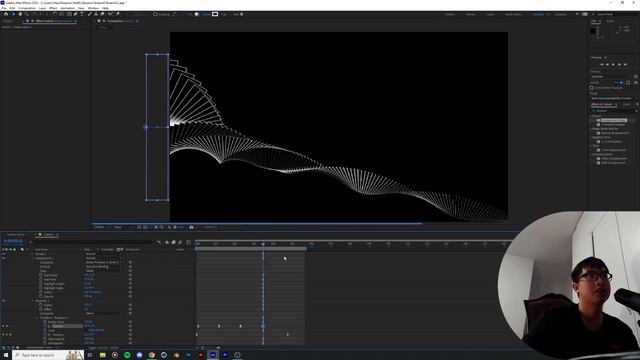Click the Info panel color swatch
This screenshot has height=360, width=640.
click(x=593, y=31)
